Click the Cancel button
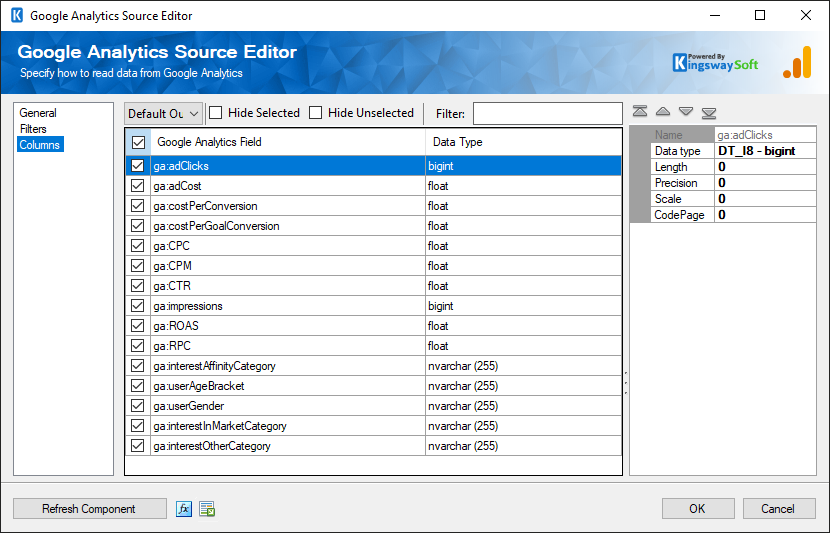Image resolution: width=830 pixels, height=533 pixels. coord(779,509)
